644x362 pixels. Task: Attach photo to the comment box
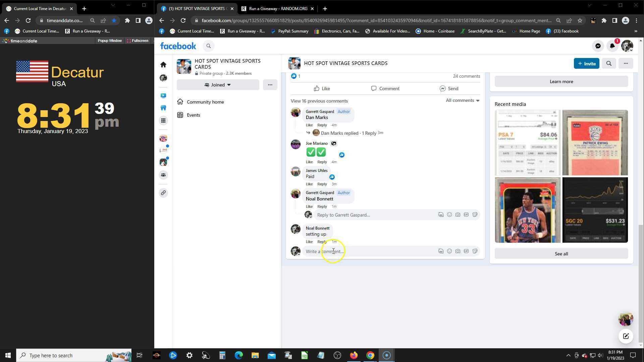[458, 251]
